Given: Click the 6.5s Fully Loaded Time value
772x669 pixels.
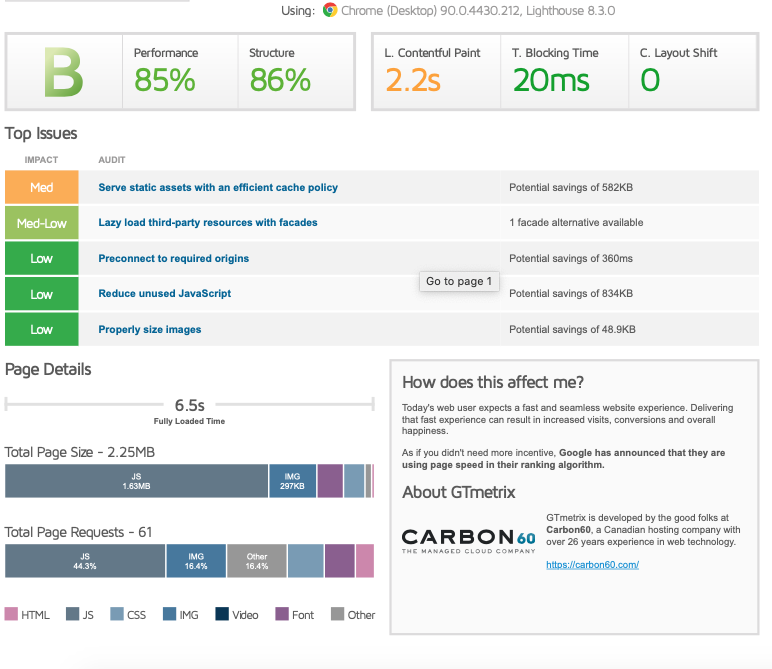Looking at the screenshot, I should (190, 405).
